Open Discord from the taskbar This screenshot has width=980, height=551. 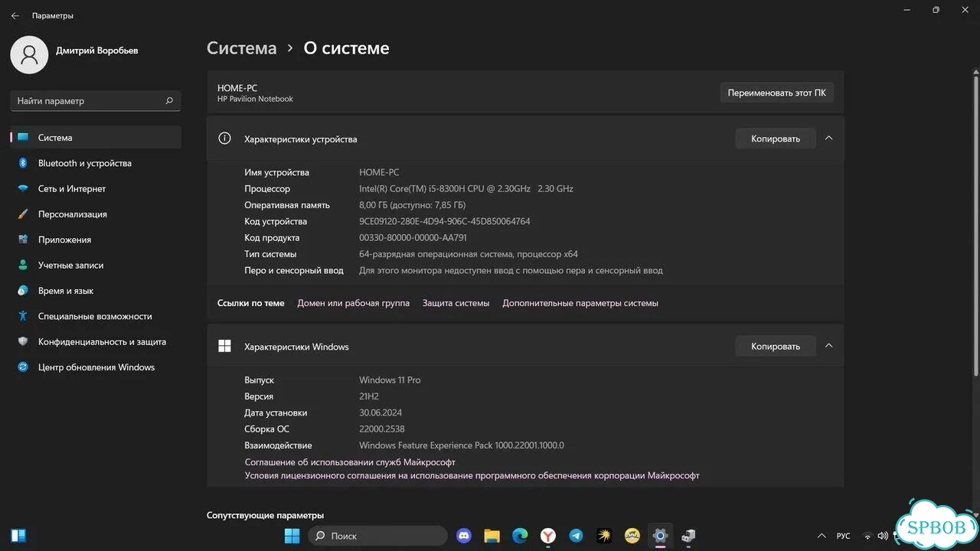click(x=463, y=536)
